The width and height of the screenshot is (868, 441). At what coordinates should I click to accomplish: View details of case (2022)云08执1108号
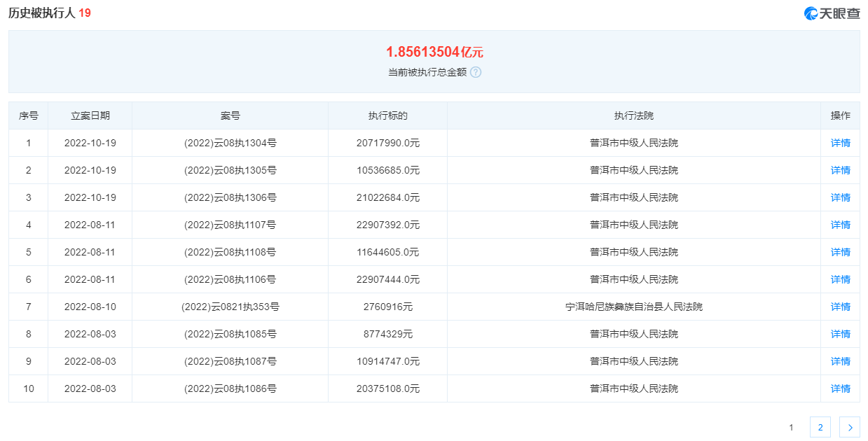(x=839, y=251)
